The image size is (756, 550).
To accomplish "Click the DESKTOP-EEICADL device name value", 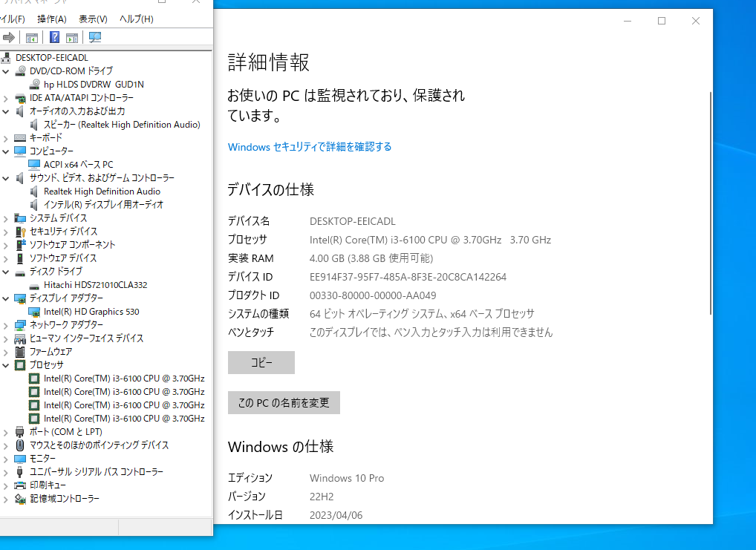I will pyautogui.click(x=353, y=221).
